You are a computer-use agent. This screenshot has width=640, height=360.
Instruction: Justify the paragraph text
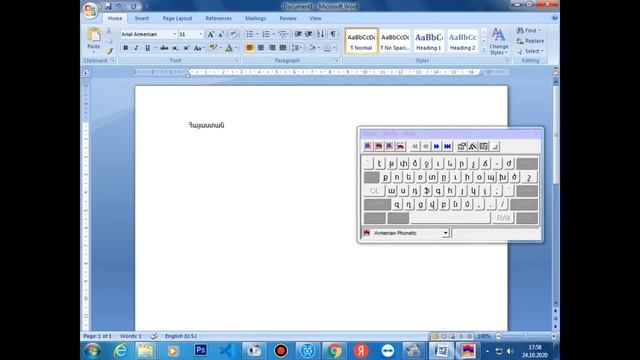point(282,48)
